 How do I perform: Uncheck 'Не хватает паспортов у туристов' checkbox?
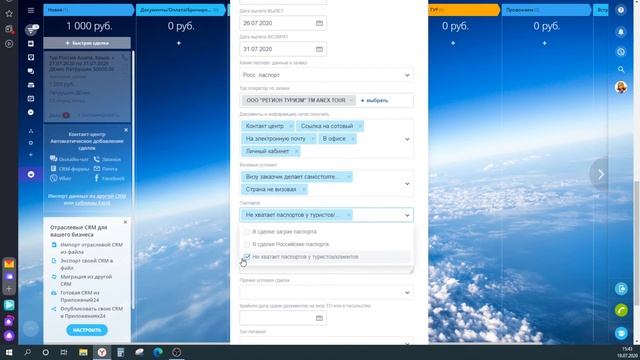[247, 257]
